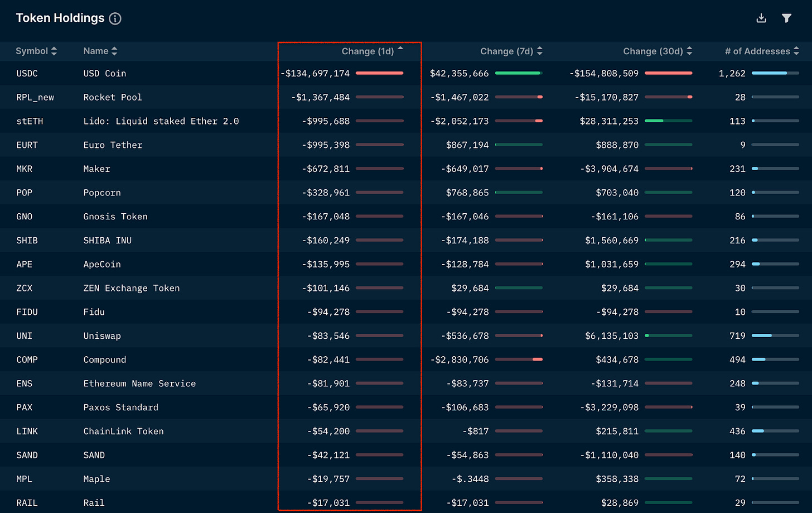
Task: Sort by # of Addresses arrows
Action: tap(796, 51)
